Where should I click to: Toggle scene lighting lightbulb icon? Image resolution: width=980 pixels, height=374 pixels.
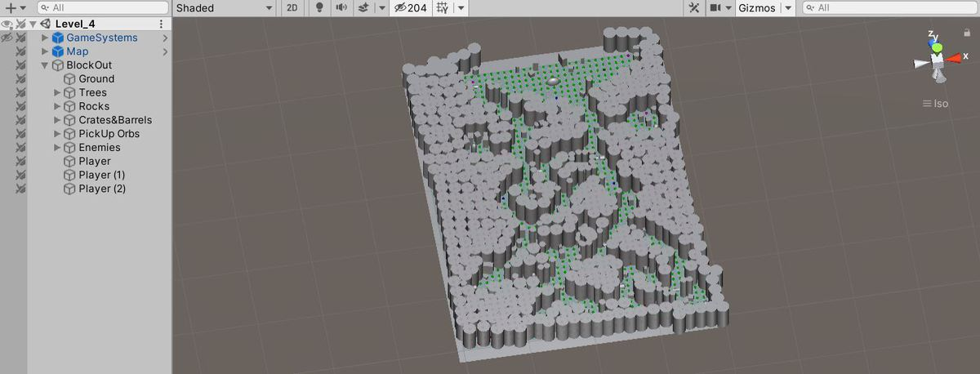pyautogui.click(x=319, y=7)
